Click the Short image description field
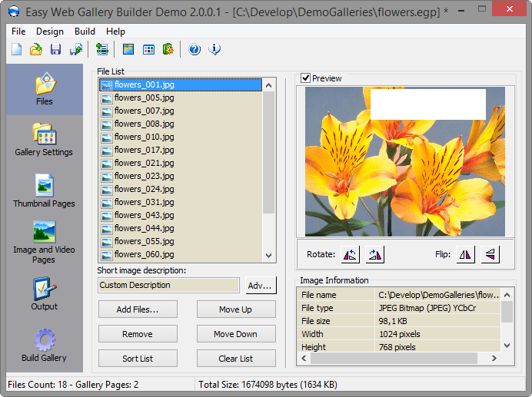 [x=168, y=285]
